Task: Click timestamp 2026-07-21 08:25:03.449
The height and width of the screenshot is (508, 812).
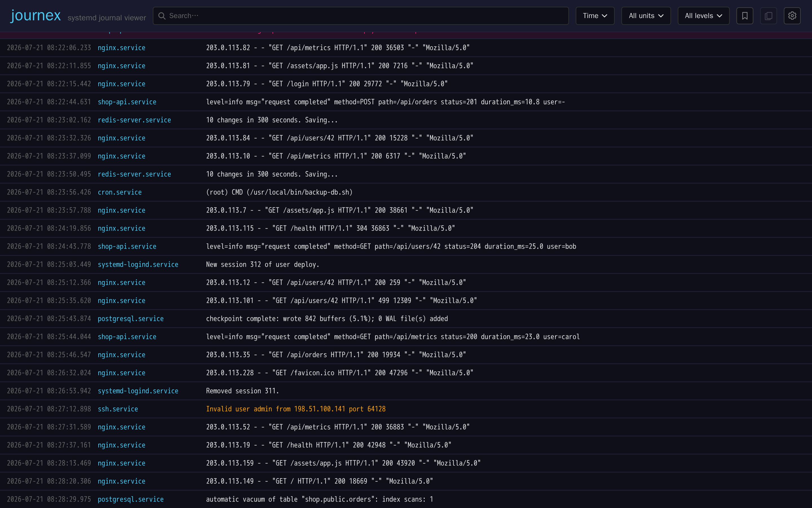Action: (49, 264)
